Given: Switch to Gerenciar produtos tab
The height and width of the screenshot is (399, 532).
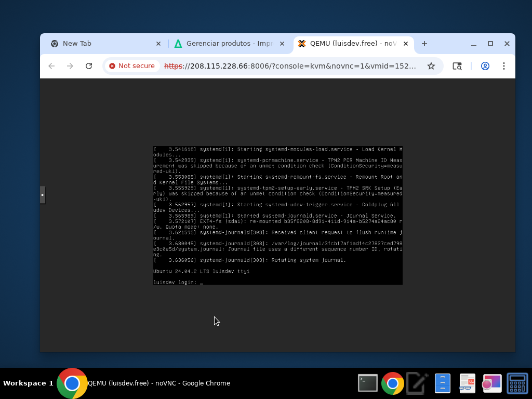Looking at the screenshot, I should [x=229, y=44].
